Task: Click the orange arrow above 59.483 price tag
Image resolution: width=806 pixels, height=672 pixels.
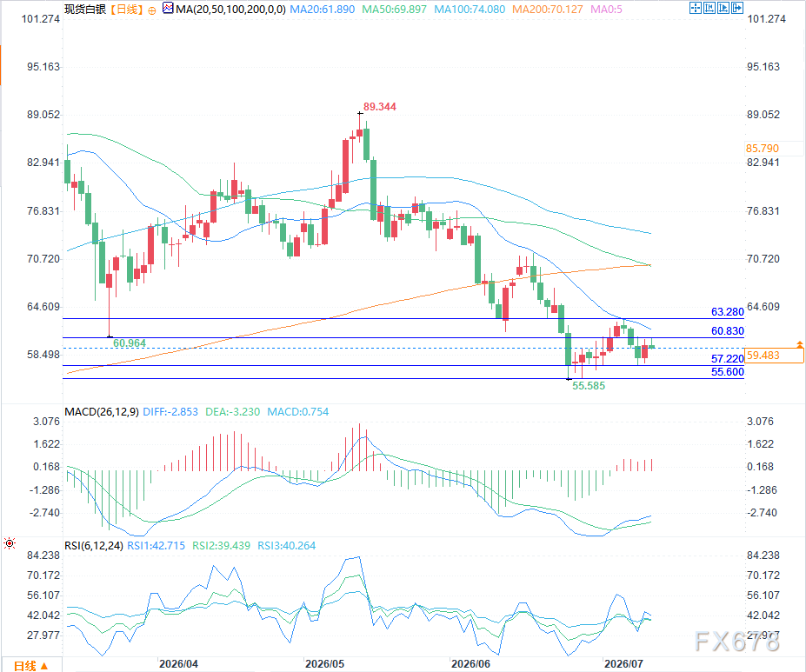Action: point(800,344)
